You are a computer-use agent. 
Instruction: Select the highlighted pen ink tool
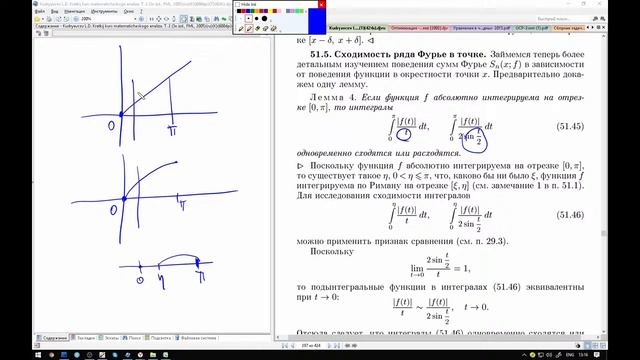249,29
